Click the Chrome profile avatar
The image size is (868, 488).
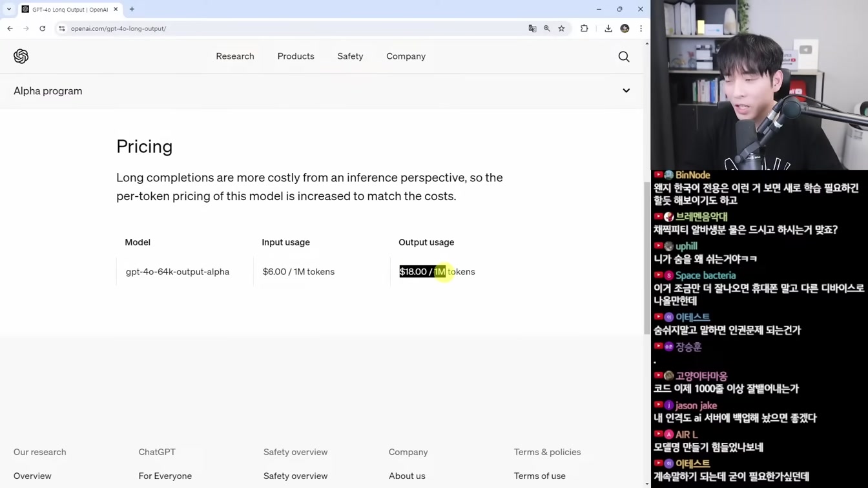click(625, 28)
